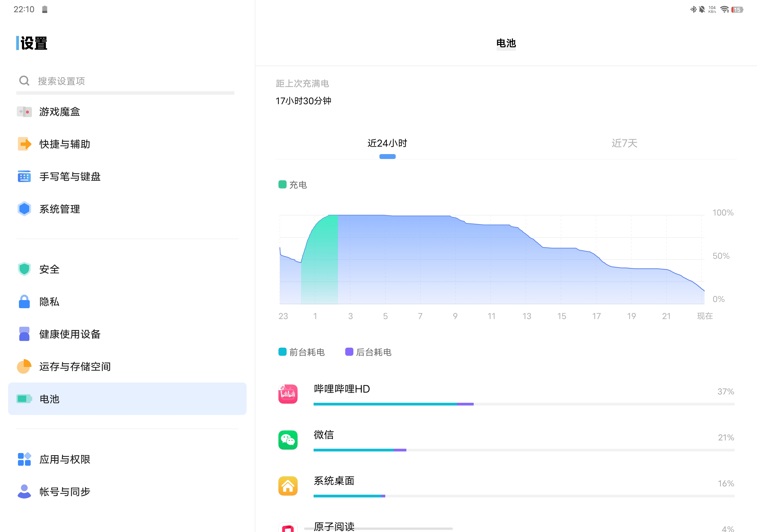Image resolution: width=757 pixels, height=532 pixels.
Task: Click the 系统管理 hexagon icon
Action: click(x=24, y=209)
